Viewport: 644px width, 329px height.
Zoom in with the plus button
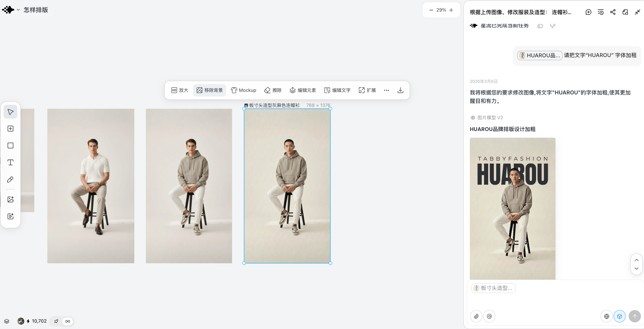click(451, 10)
